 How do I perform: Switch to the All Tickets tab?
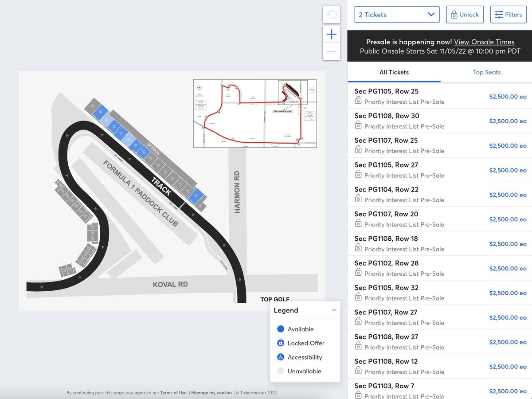(x=394, y=72)
